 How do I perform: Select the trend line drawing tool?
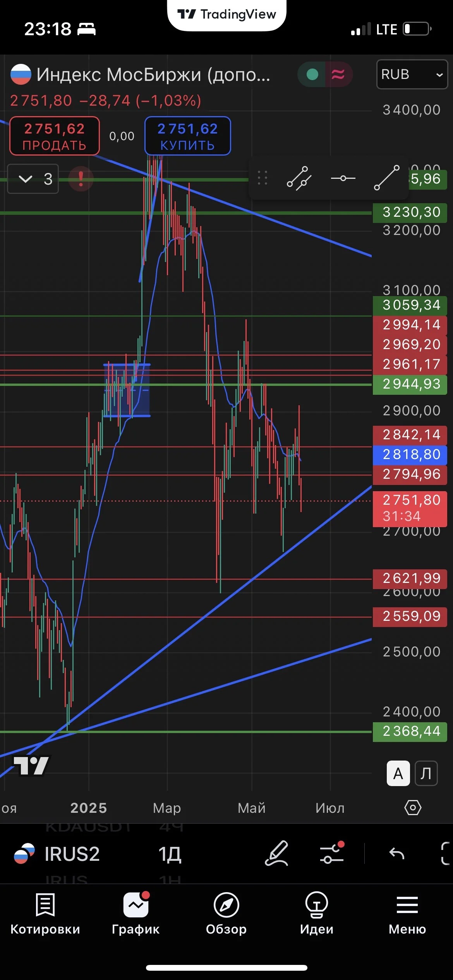point(386,178)
